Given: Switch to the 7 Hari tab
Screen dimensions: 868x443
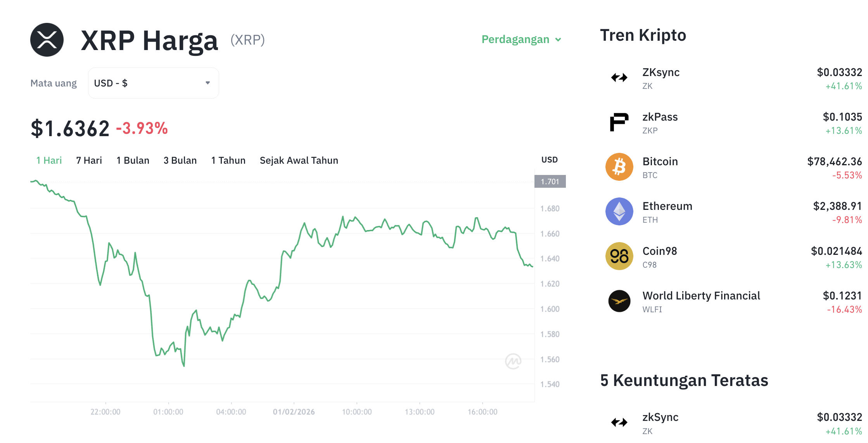Looking at the screenshot, I should pos(89,160).
